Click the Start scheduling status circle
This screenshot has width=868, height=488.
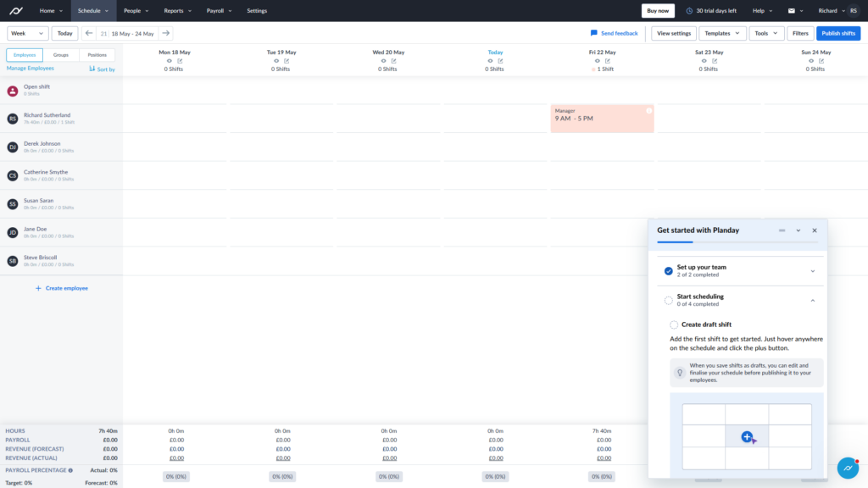(x=669, y=301)
